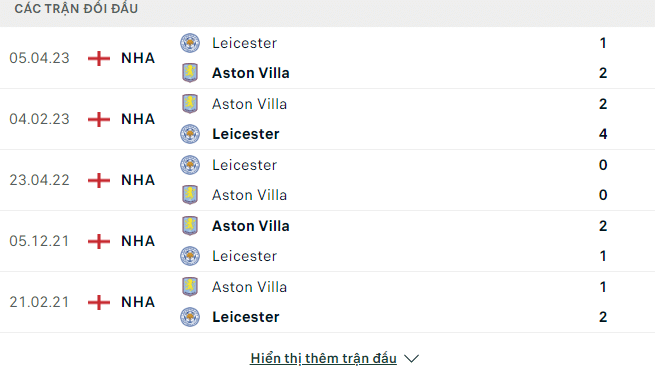Click England flag icon beside 21.02.21
The height and width of the screenshot is (372, 655).
[99, 302]
